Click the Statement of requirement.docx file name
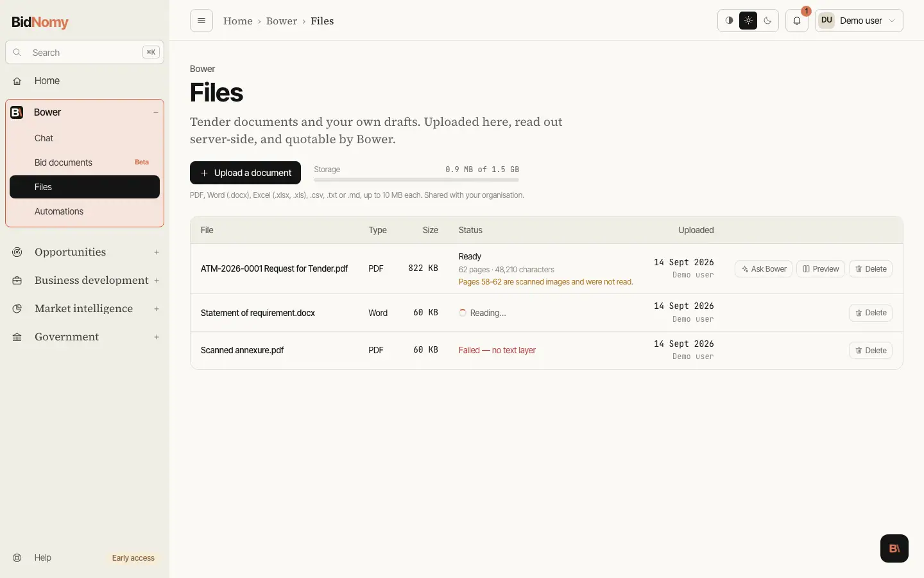924x578 pixels. point(258,313)
